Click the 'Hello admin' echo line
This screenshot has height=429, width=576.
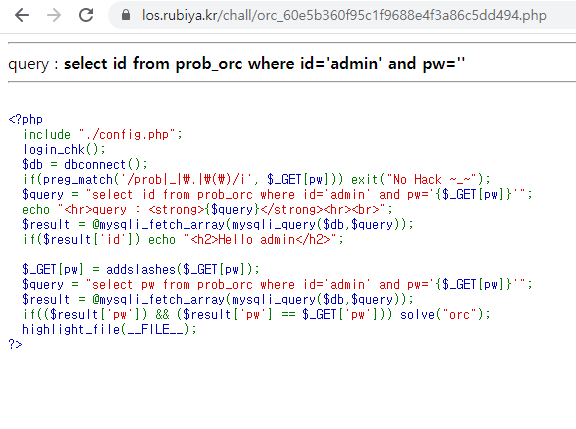(x=183, y=239)
